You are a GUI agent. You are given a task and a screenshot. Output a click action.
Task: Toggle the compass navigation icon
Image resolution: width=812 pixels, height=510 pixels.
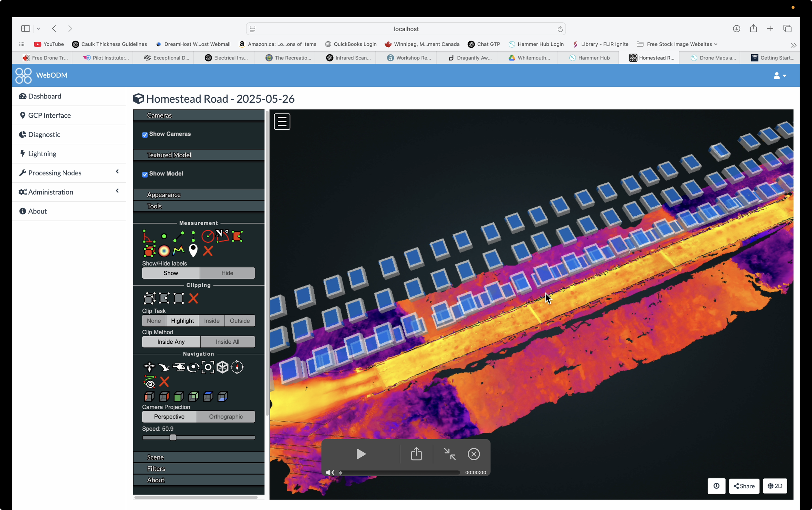point(237,367)
